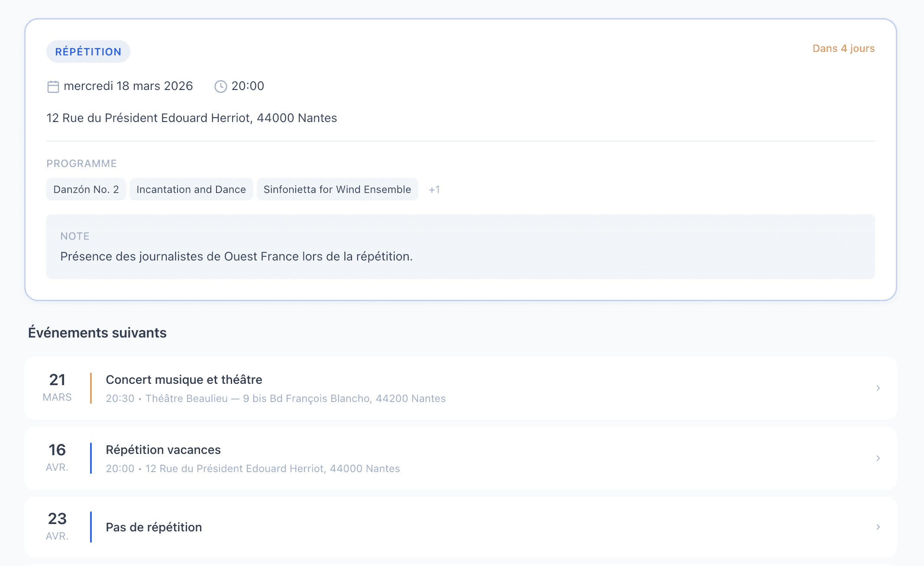Show hidden programme items via +1
The image size is (924, 566).
tap(434, 190)
